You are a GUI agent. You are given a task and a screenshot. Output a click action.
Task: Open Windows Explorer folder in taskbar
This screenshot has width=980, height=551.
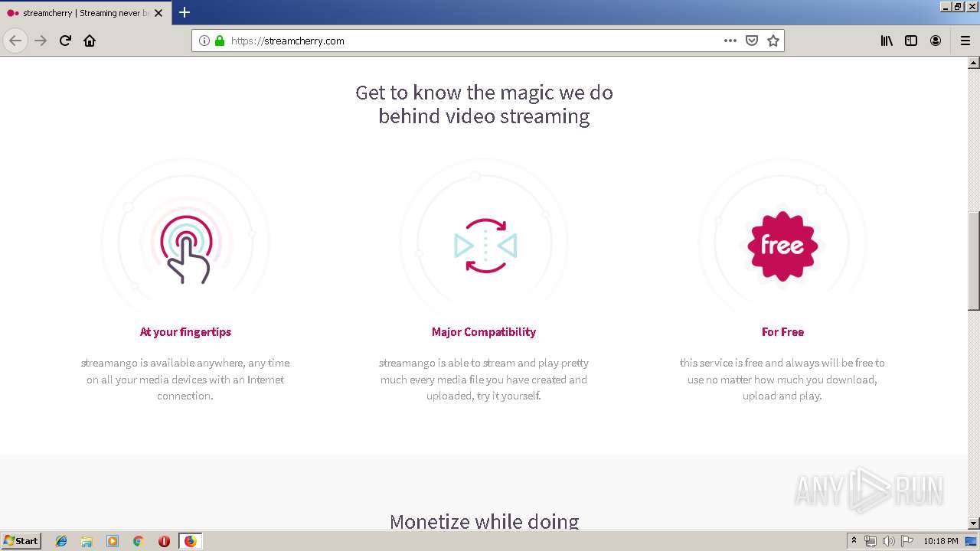(87, 541)
